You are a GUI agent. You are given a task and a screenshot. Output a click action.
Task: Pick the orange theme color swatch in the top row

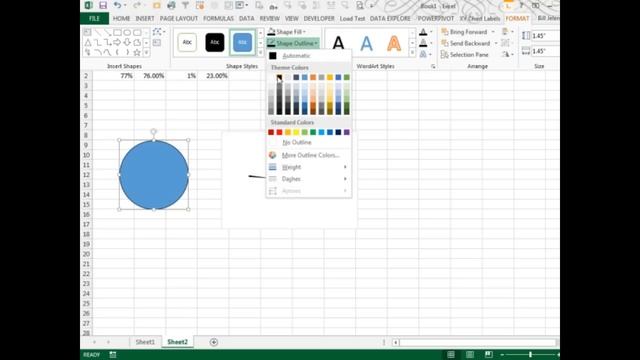(313, 77)
